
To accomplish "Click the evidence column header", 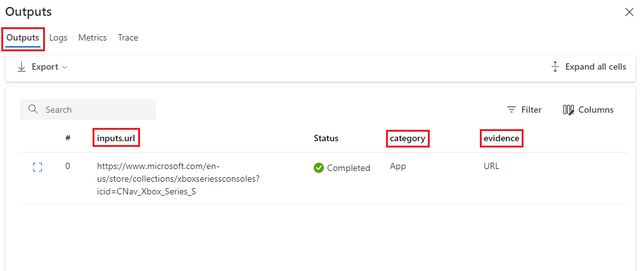I will tap(501, 138).
